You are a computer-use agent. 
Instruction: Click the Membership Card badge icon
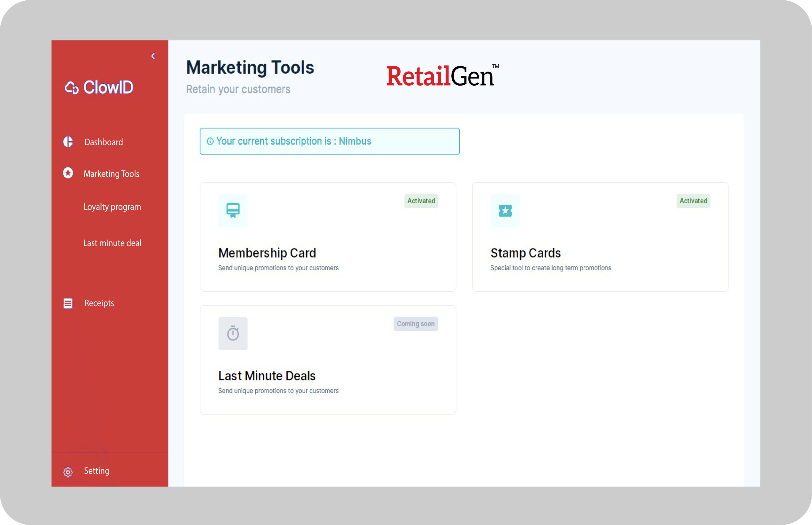point(233,210)
